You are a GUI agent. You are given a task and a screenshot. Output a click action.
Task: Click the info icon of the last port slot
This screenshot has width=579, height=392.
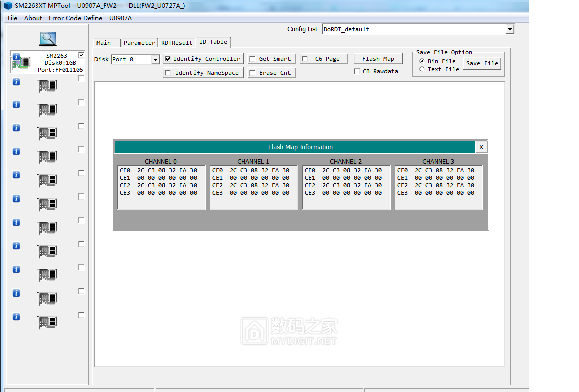[16, 317]
